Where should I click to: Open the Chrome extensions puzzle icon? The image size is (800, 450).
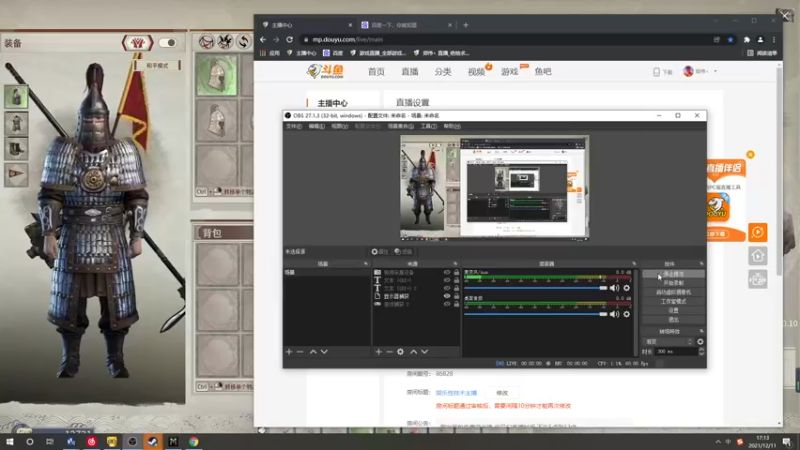click(x=746, y=39)
